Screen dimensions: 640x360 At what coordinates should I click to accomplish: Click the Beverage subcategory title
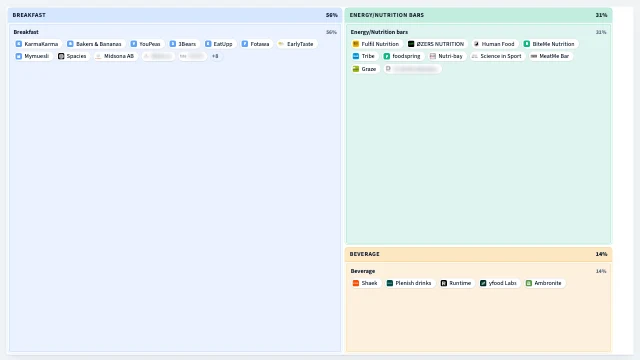click(x=363, y=271)
